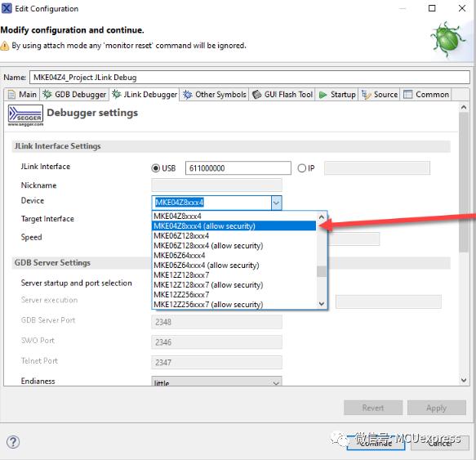Click the Revert button

tap(373, 408)
